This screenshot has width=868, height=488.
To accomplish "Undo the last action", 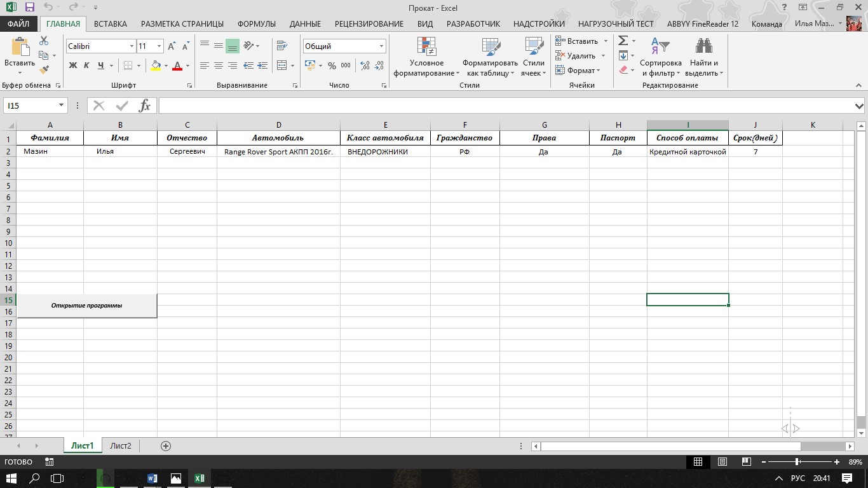I will point(50,8).
